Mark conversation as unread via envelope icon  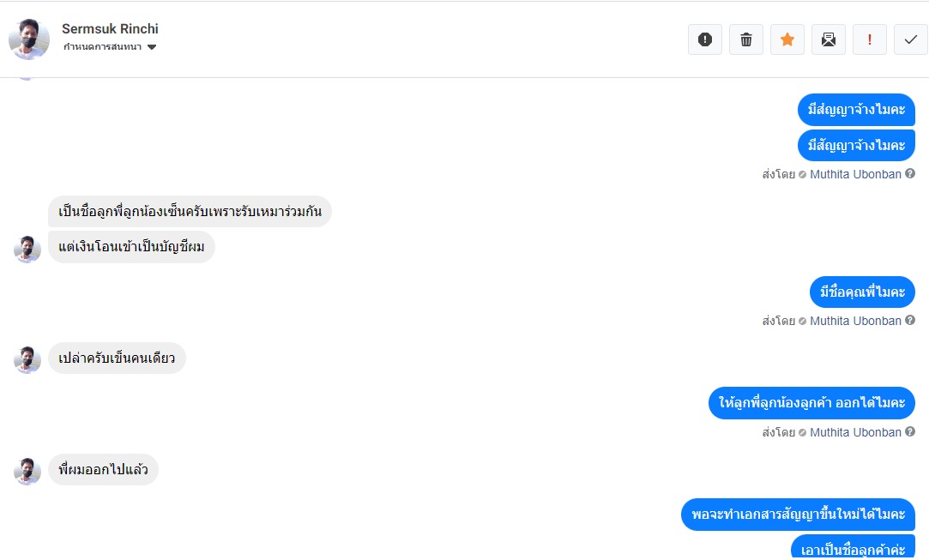(x=829, y=39)
